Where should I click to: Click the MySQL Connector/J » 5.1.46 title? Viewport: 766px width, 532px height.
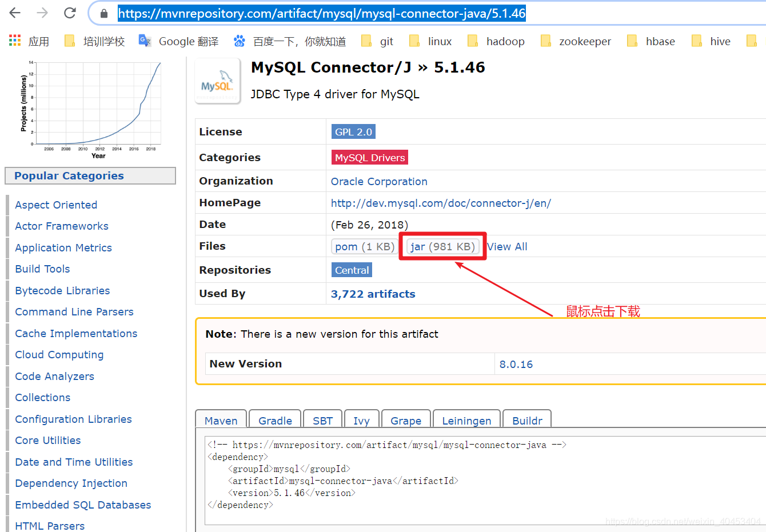368,67
